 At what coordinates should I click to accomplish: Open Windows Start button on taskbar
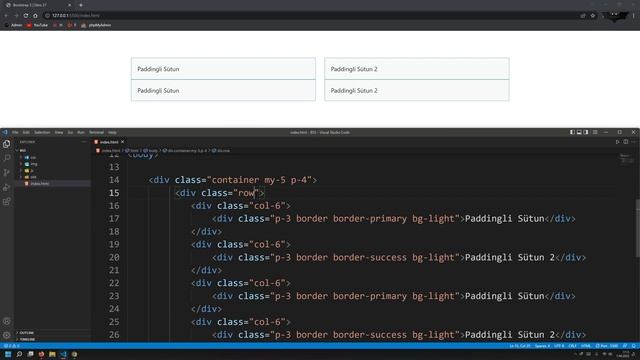8,354
